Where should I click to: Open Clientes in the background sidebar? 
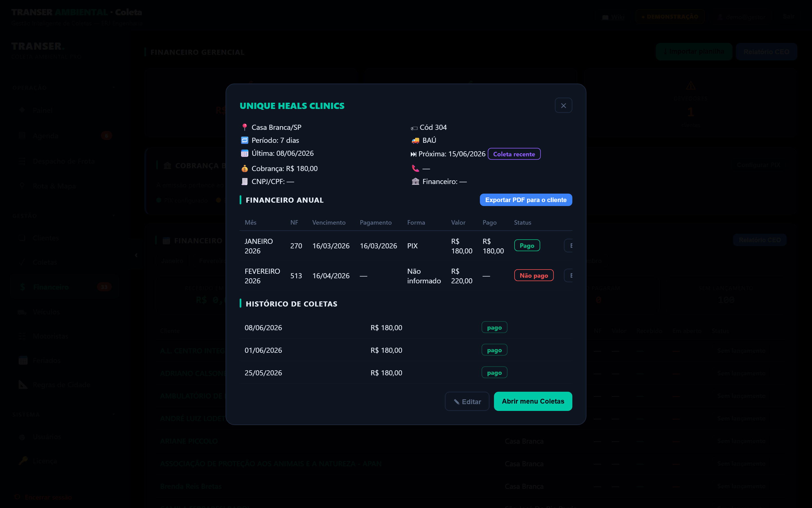(x=64, y=238)
